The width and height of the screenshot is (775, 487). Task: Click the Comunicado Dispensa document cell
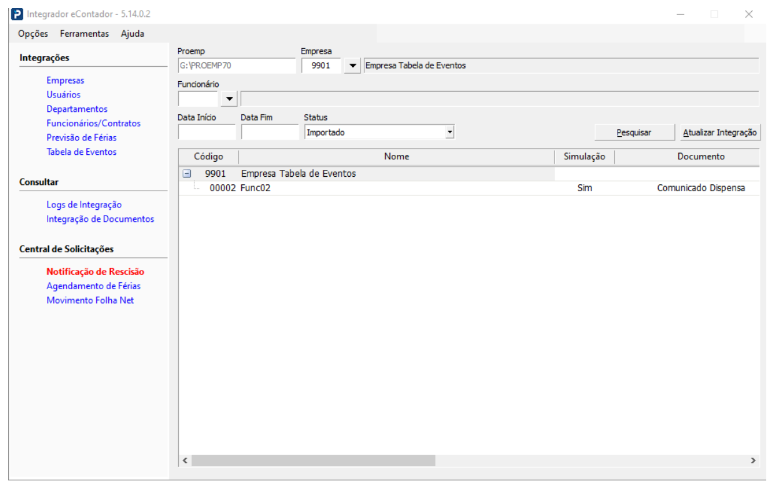(x=701, y=188)
